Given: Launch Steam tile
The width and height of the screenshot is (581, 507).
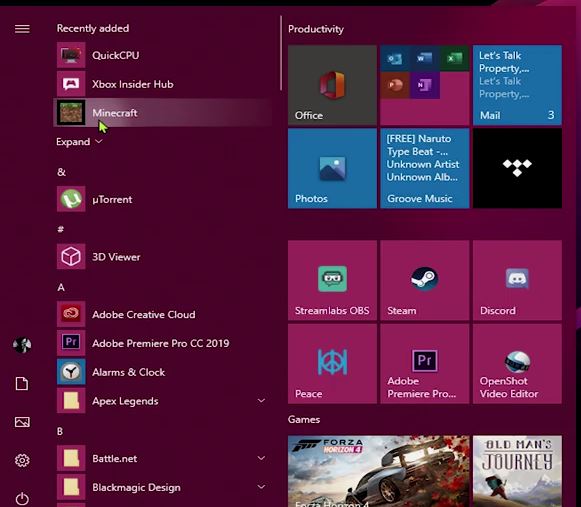Looking at the screenshot, I should click(425, 280).
